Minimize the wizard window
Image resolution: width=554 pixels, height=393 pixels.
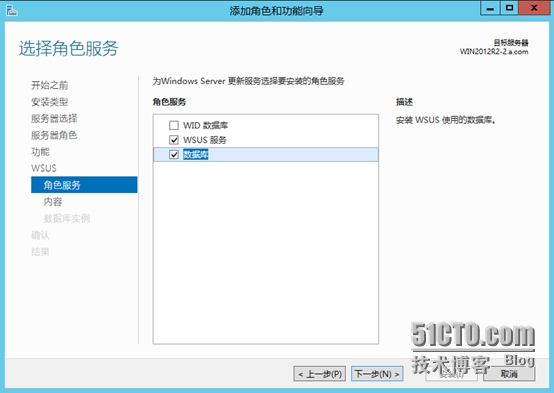pyautogui.click(x=490, y=8)
